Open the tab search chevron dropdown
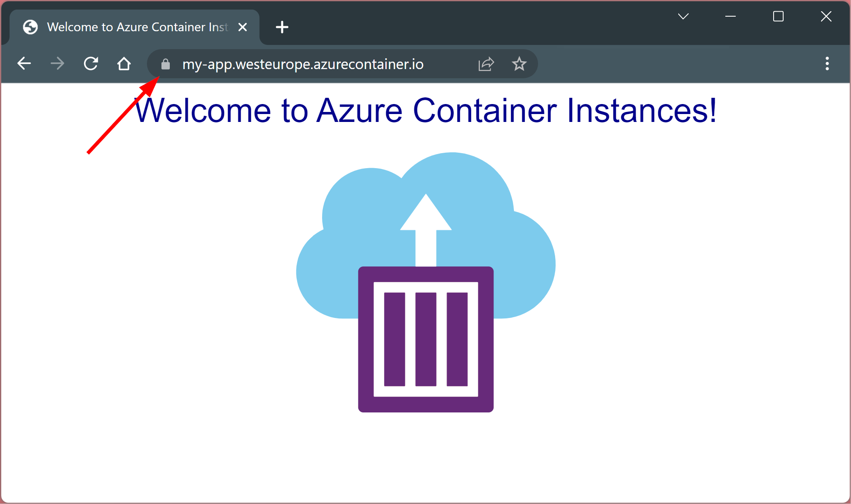 [x=683, y=17]
